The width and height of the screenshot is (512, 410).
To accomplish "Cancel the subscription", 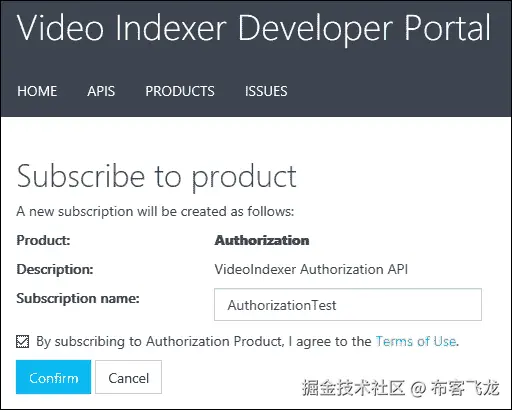I will pyautogui.click(x=128, y=377).
